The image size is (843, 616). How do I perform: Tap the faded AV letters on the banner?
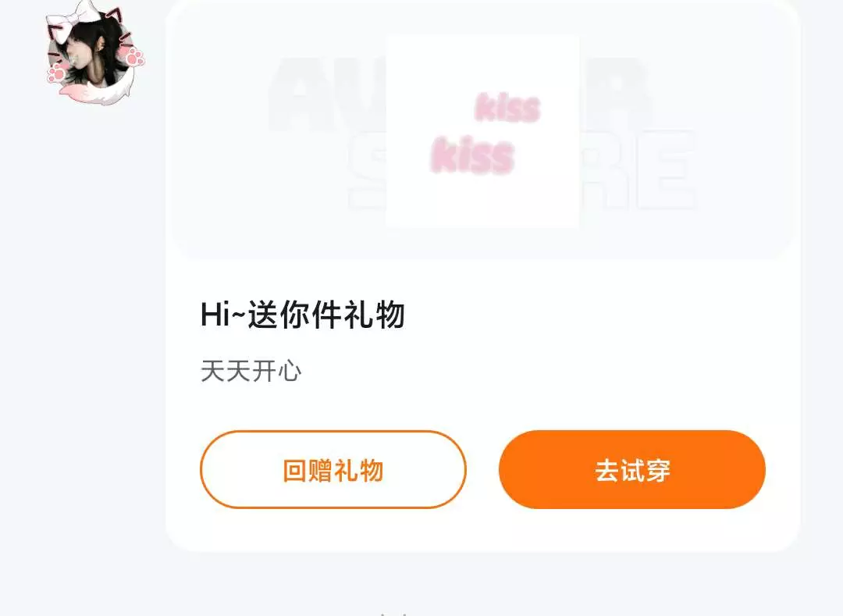tap(328, 94)
